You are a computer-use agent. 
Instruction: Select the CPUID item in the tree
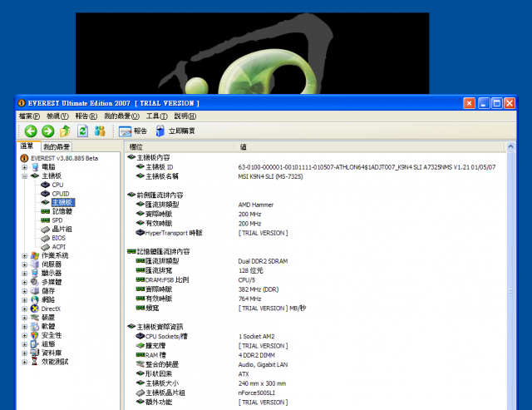coord(61,194)
